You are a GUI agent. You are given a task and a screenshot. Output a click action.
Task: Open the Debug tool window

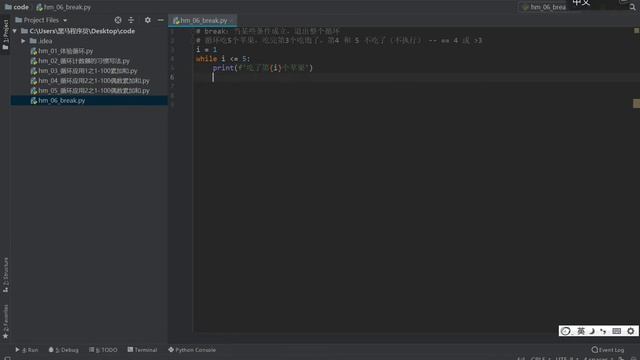point(63,350)
